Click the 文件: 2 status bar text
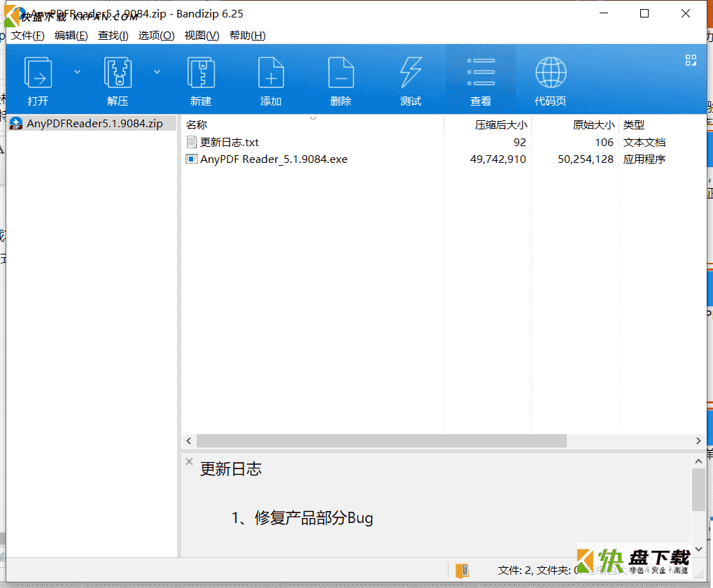Image resolution: width=713 pixels, height=588 pixels. [x=515, y=571]
